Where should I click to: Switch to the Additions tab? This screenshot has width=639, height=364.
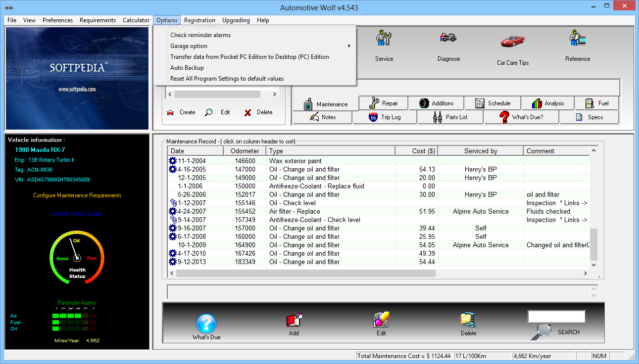pos(436,103)
